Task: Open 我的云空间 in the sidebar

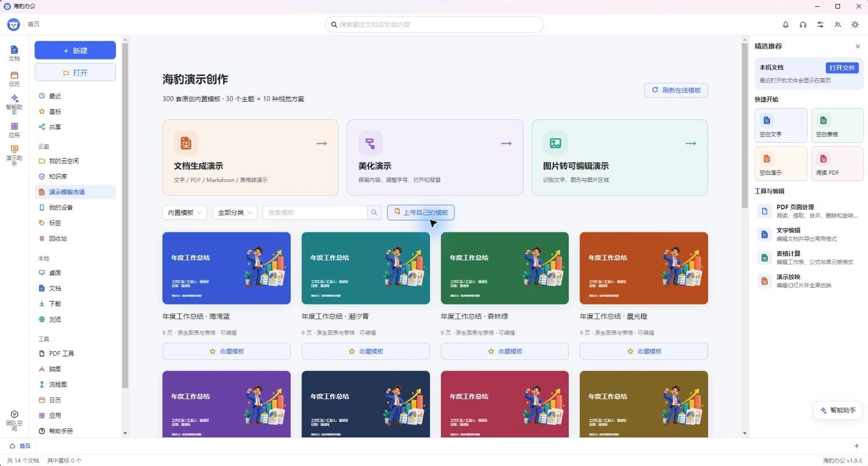Action: pyautogui.click(x=75, y=161)
